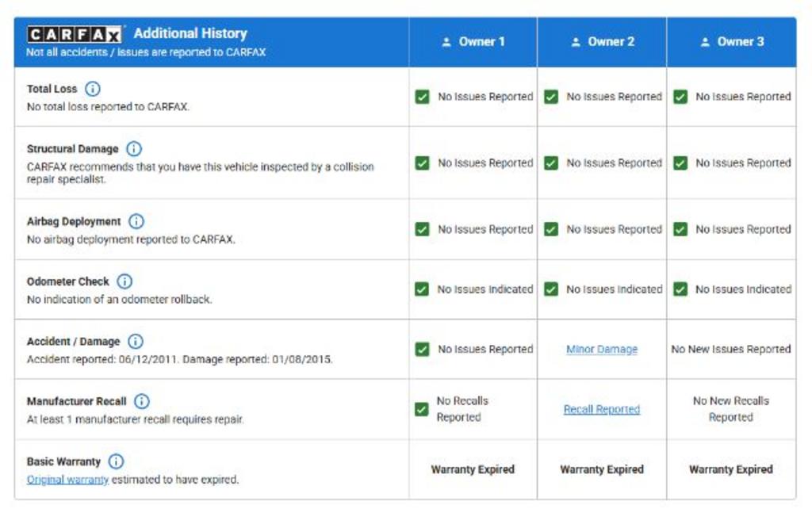812x509 pixels.
Task: Open the Minor Damage link
Action: pos(602,350)
